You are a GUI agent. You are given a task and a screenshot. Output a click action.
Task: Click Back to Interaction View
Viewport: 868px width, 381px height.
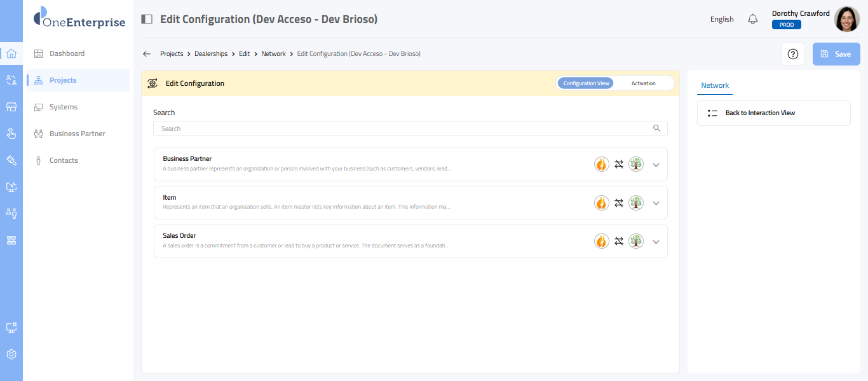click(760, 113)
